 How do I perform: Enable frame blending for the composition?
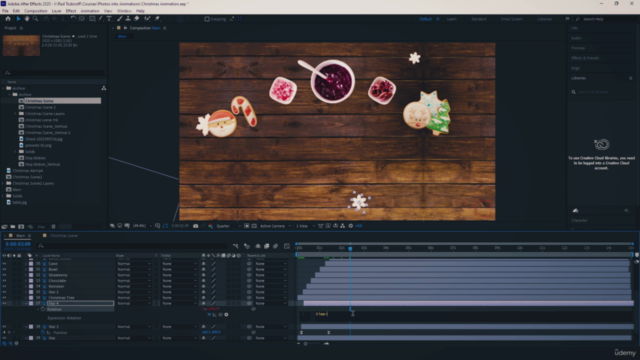click(267, 246)
